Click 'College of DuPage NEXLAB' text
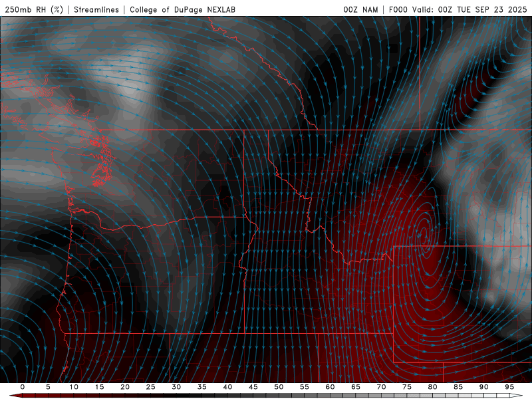This screenshot has height=399, width=532. pyautogui.click(x=182, y=9)
